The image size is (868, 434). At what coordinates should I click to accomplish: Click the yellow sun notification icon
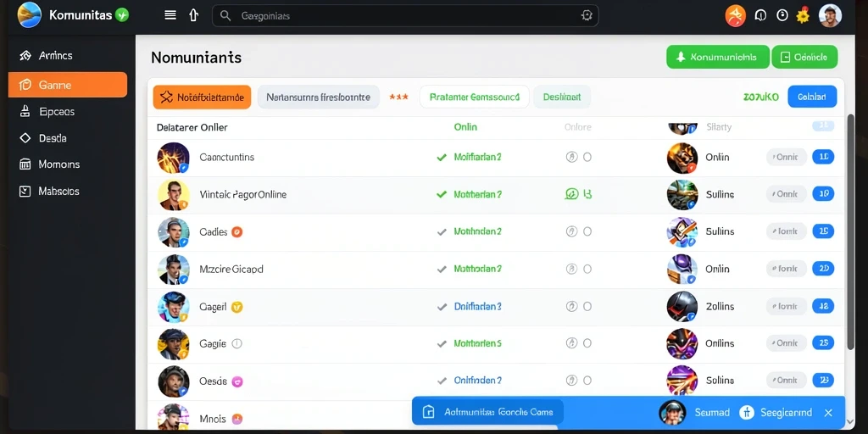(x=803, y=15)
